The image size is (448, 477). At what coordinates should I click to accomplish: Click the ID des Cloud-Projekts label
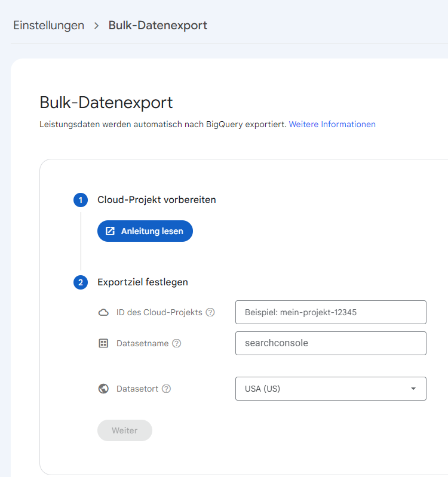coord(159,312)
